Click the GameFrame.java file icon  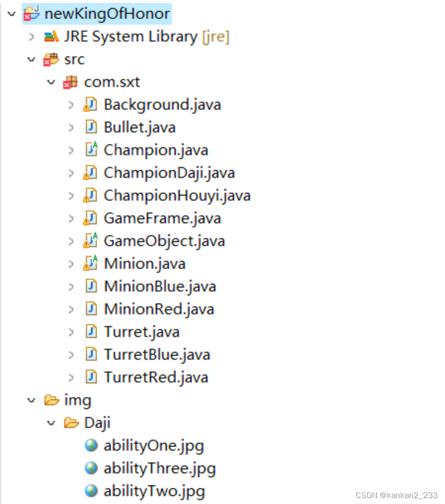pos(90,218)
